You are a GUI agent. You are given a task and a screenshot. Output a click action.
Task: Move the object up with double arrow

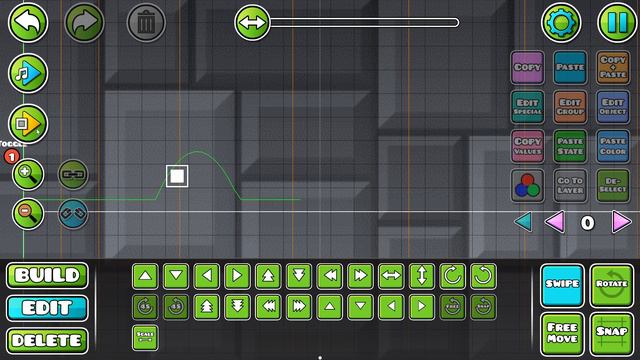268,276
